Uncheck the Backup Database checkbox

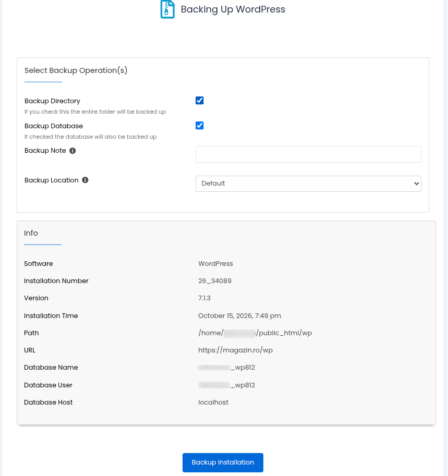click(200, 125)
